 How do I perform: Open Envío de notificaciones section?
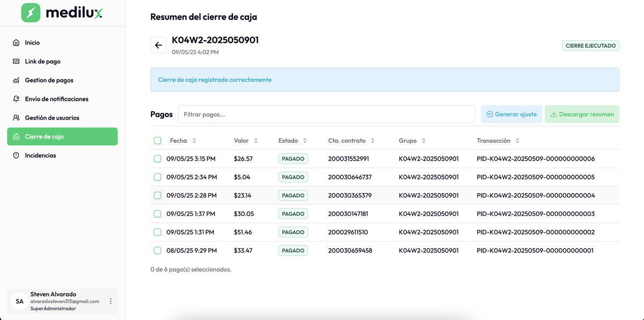tap(62, 99)
